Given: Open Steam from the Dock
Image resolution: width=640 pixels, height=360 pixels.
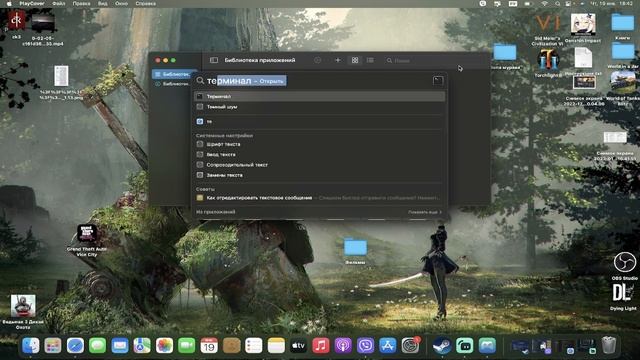Looking at the screenshot, I should tap(442, 346).
